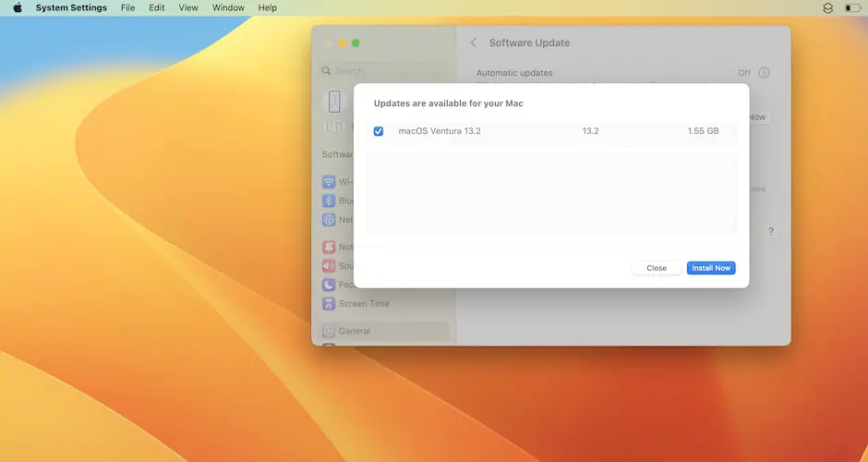The image size is (868, 462).
Task: Select the Screen Time hourglass icon
Action: point(329,304)
